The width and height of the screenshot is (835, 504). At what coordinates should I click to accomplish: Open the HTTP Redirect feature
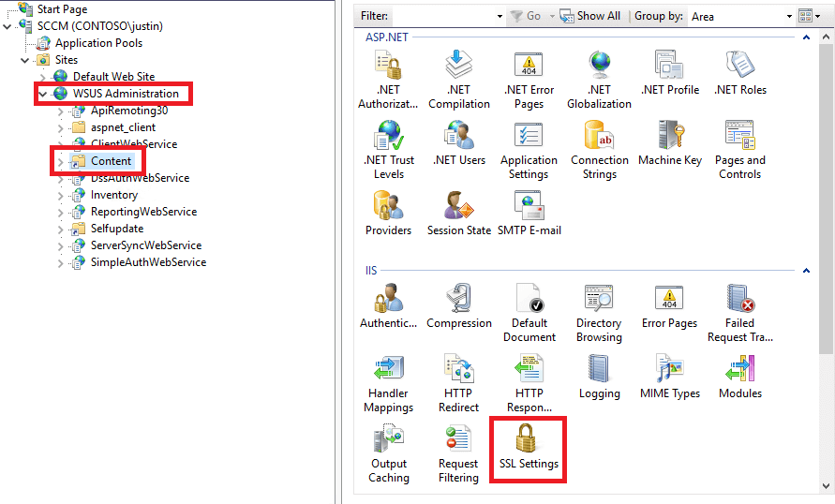click(458, 384)
